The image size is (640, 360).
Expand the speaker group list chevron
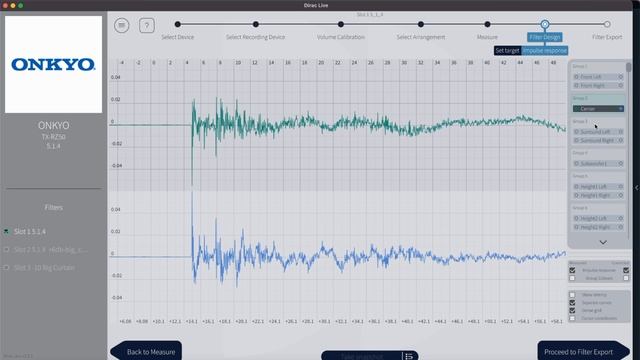pos(603,242)
